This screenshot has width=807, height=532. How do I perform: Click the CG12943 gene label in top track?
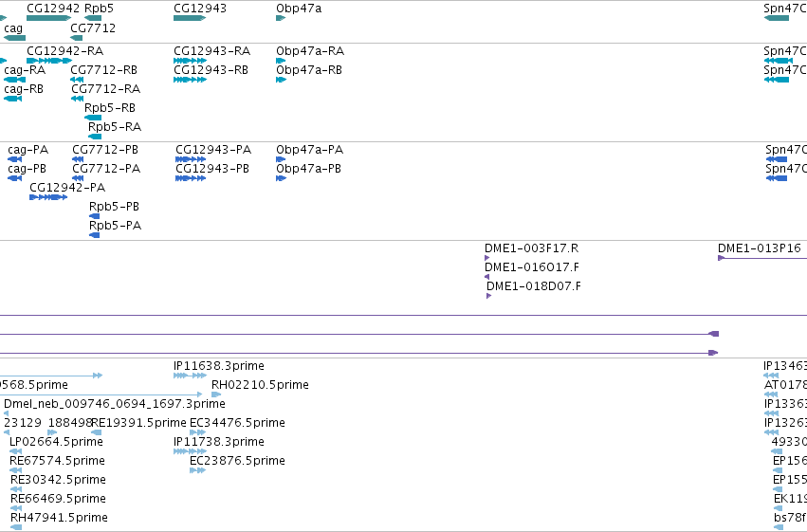click(200, 9)
